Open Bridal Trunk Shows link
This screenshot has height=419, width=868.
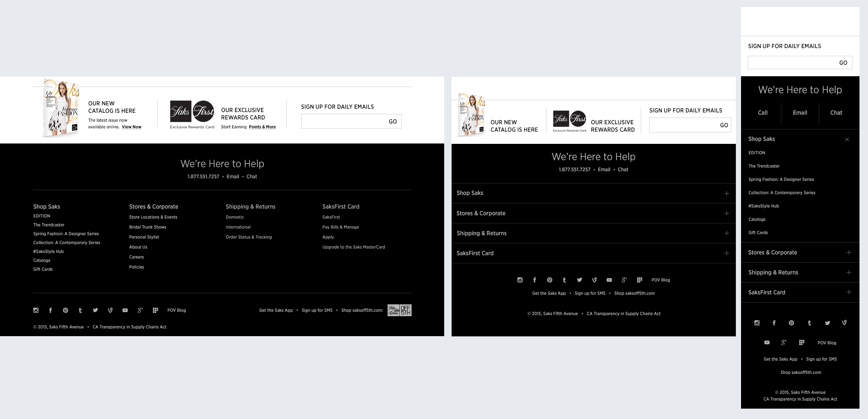[148, 227]
